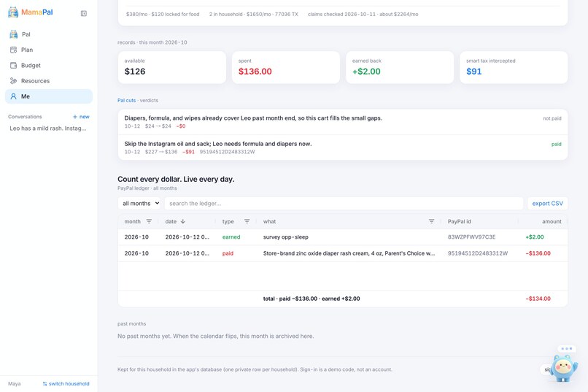Click switch household link

click(x=66, y=384)
